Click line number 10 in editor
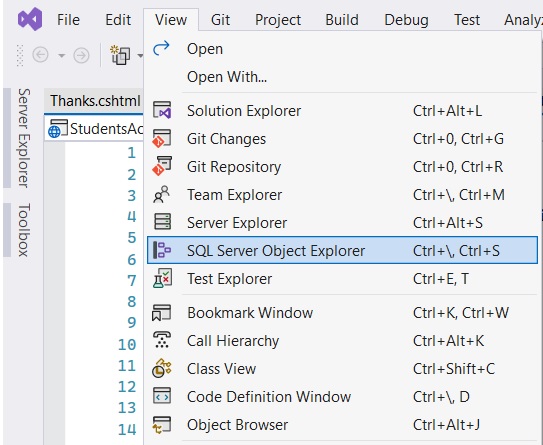Image resolution: width=543 pixels, height=445 pixels. pyautogui.click(x=127, y=345)
